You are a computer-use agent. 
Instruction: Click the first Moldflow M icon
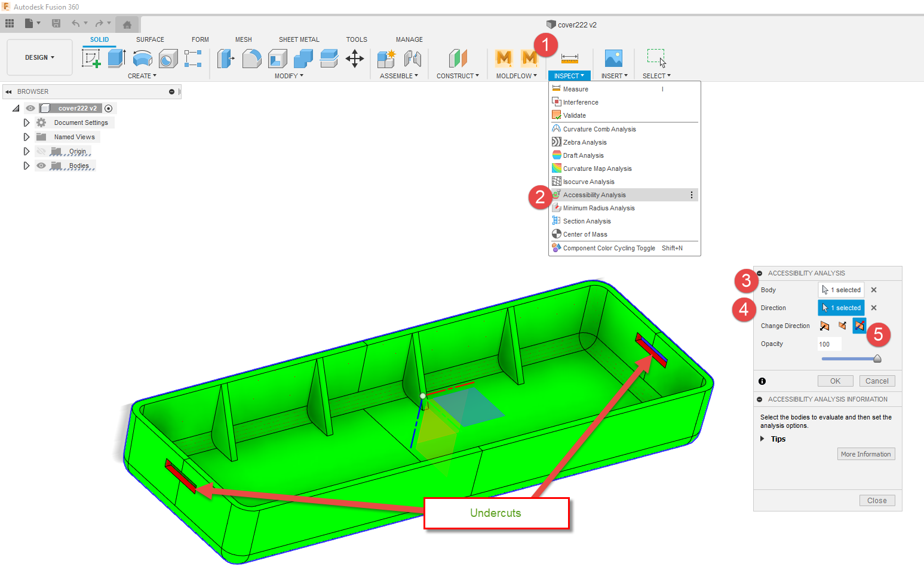(x=504, y=58)
